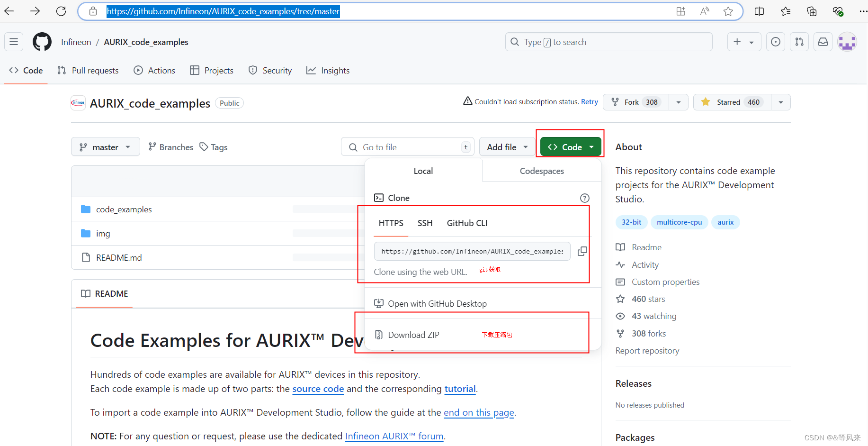Viewport: 868px width, 446px height.
Task: Go back in the browser
Action: tap(9, 11)
